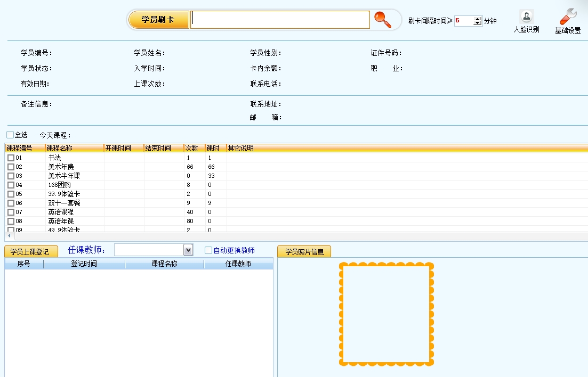This screenshot has width=588, height=377.
Task: Enable 自动更换教师 checkbox
Action: (208, 250)
